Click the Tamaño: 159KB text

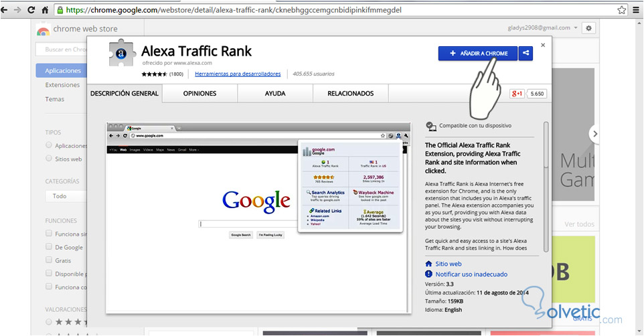pyautogui.click(x=445, y=301)
